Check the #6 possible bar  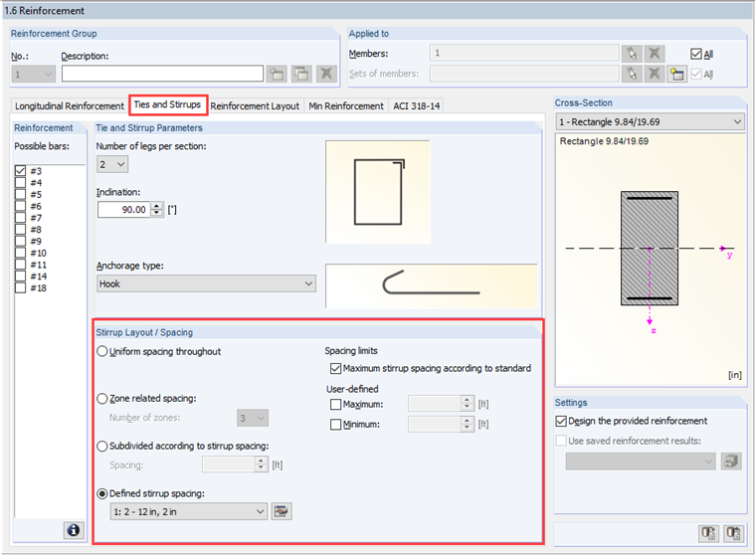(x=20, y=206)
